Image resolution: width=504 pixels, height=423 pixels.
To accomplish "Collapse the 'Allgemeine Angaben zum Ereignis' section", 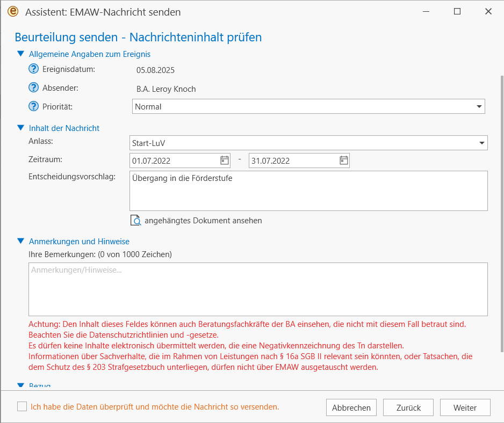I will (x=21, y=54).
